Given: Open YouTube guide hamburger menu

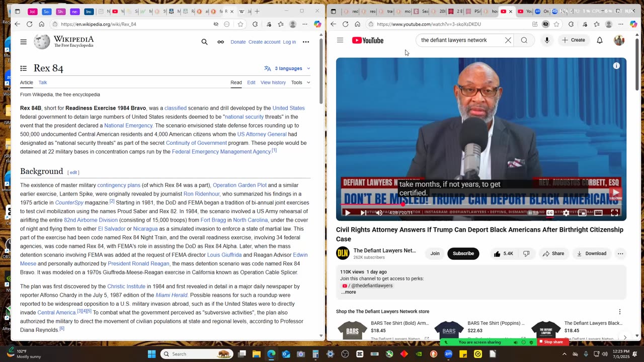Looking at the screenshot, I should pos(340,40).
